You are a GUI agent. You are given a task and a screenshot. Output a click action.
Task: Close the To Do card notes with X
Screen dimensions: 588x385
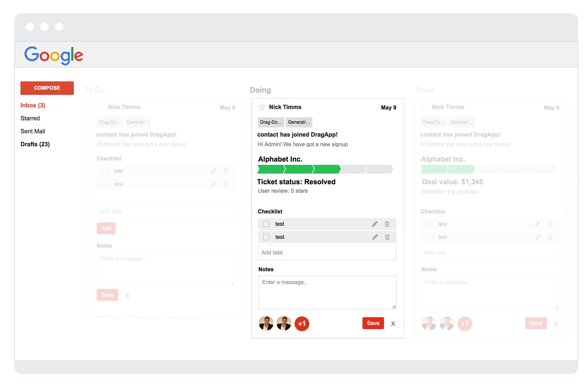(x=127, y=295)
